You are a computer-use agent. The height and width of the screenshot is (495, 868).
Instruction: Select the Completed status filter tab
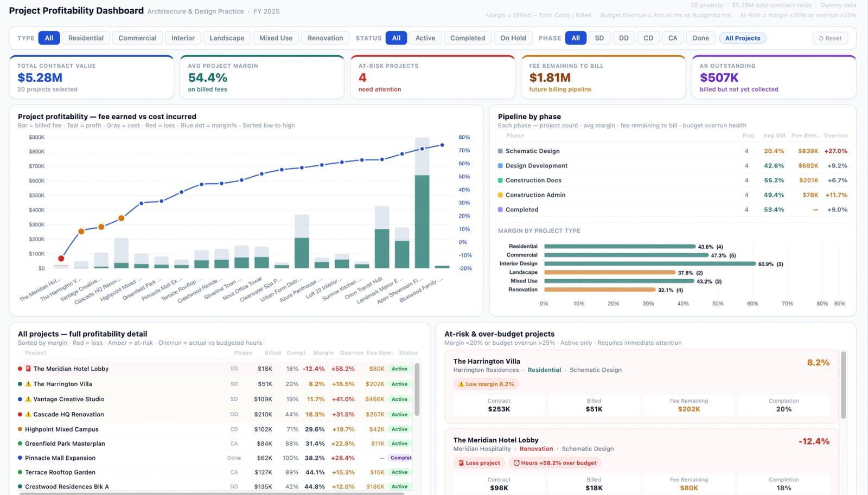(x=467, y=38)
